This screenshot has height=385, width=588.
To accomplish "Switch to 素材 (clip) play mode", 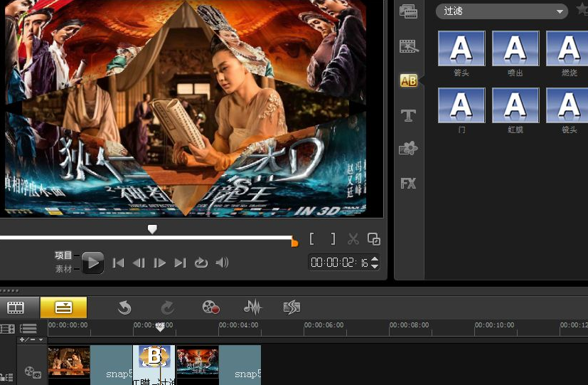I will click(63, 269).
